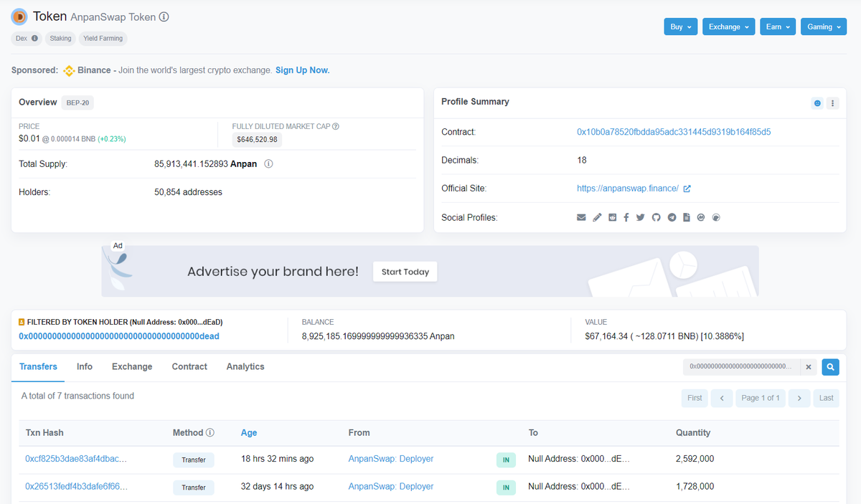861x504 pixels.
Task: Click the Facebook social profile icon
Action: pyautogui.click(x=626, y=217)
